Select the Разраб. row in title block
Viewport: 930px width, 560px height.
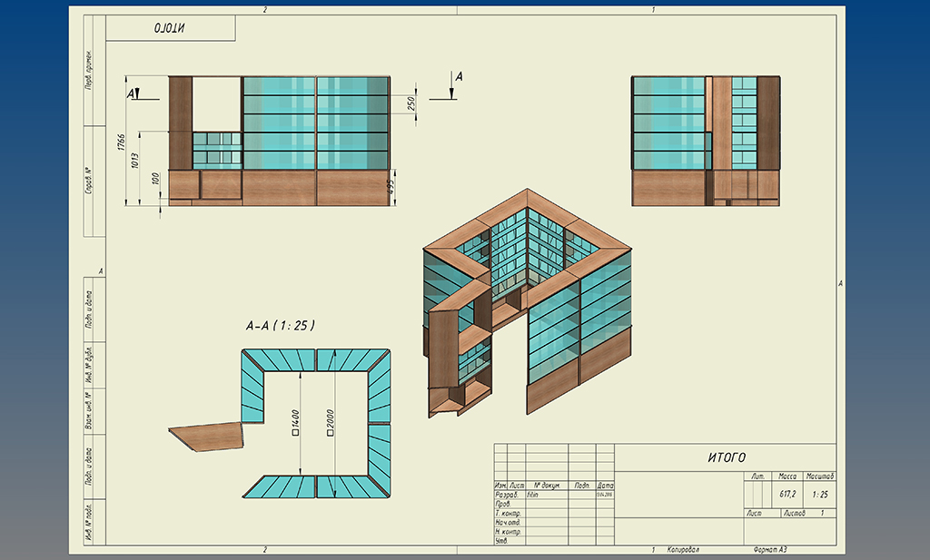507,496
